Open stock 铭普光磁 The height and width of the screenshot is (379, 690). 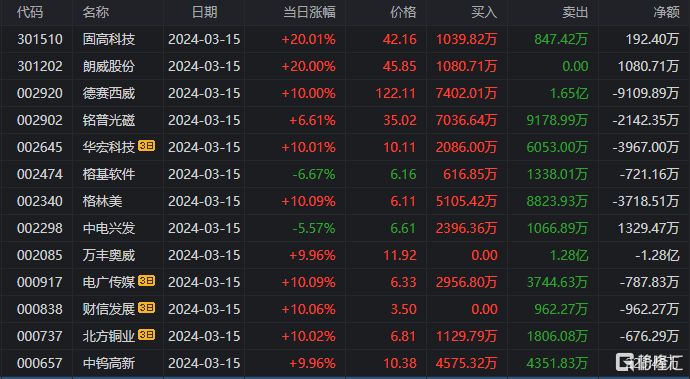click(109, 120)
